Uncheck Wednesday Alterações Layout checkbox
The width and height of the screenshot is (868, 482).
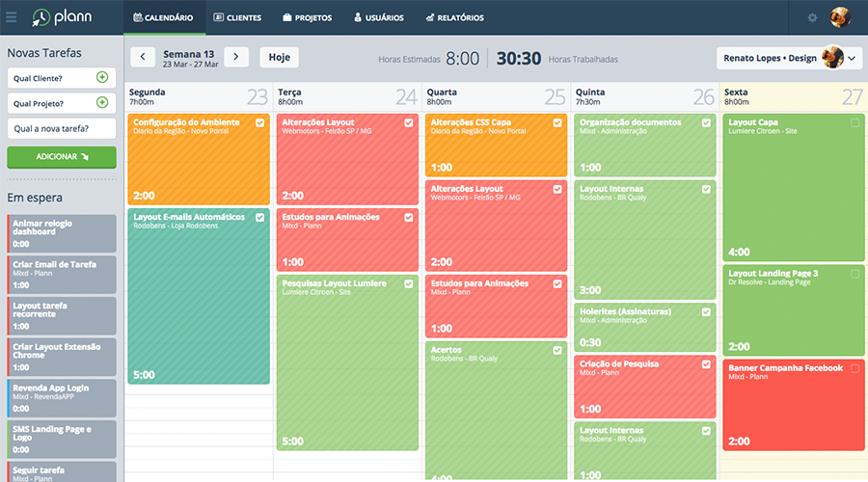pos(557,189)
